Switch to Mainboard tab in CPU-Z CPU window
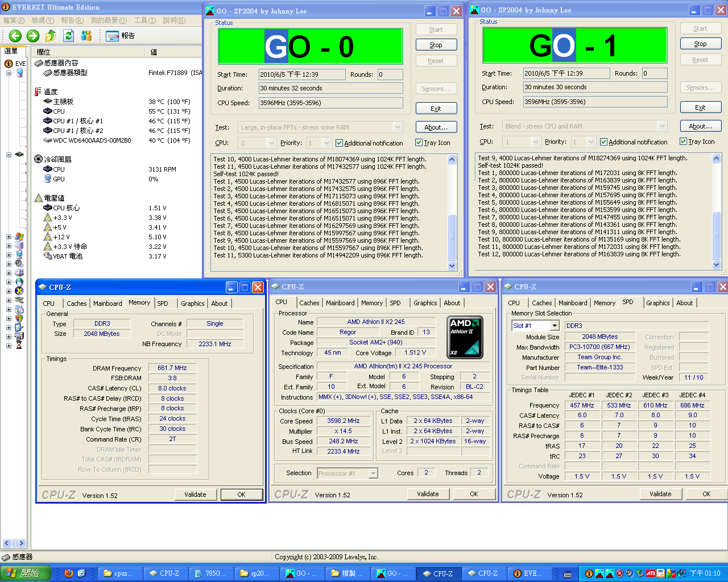Screen dimensions: 728x582 pos(340,303)
